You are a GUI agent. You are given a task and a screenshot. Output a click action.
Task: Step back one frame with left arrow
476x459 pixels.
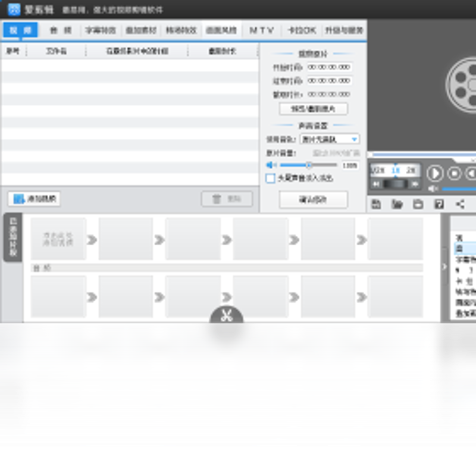pyautogui.click(x=377, y=184)
